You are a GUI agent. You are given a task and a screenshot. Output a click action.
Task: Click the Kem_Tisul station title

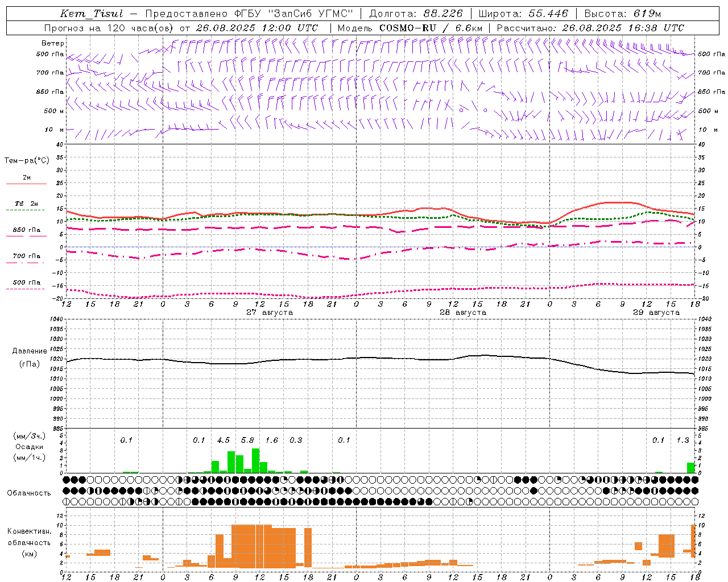(92, 14)
